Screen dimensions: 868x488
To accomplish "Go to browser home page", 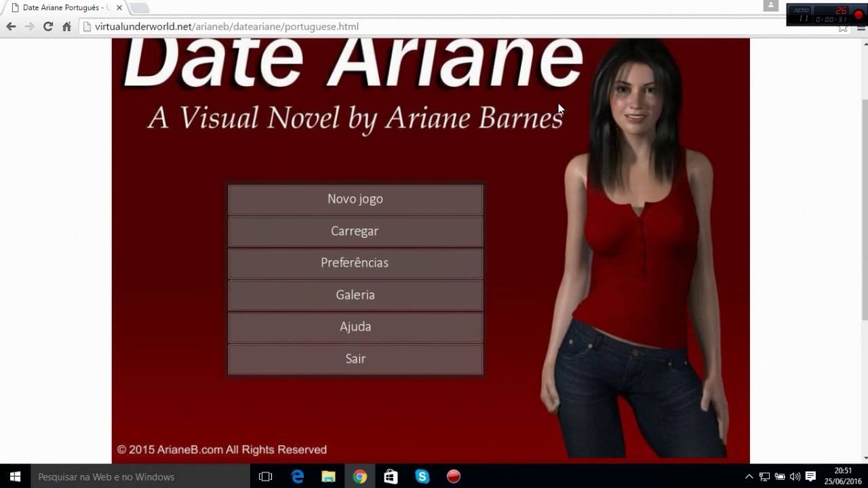I will 66,26.
